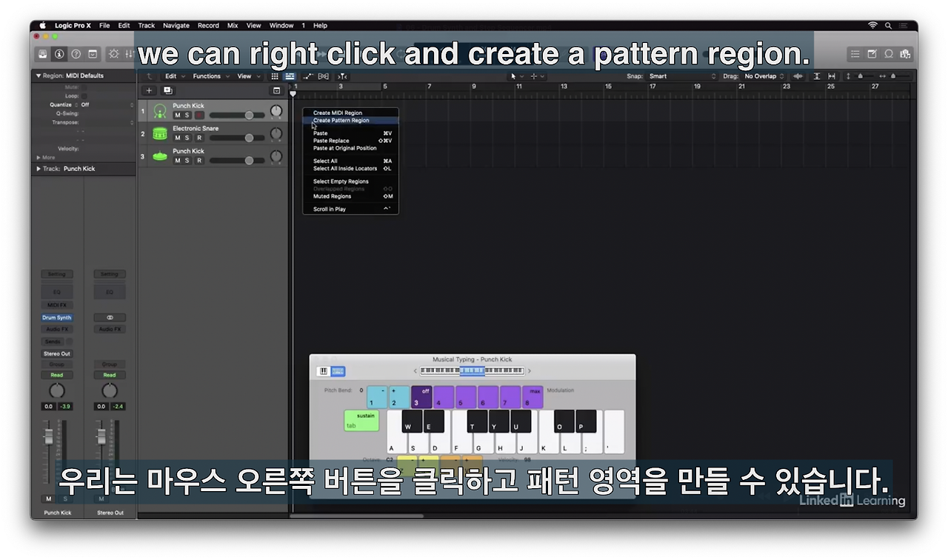Screen dimensions: 948x560
Task: Mute track three Punch Kick
Action: 177,160
